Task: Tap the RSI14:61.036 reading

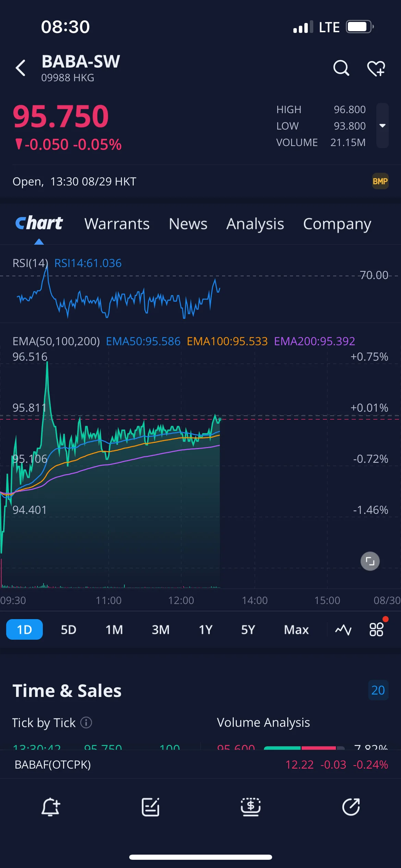Action: pyautogui.click(x=88, y=263)
